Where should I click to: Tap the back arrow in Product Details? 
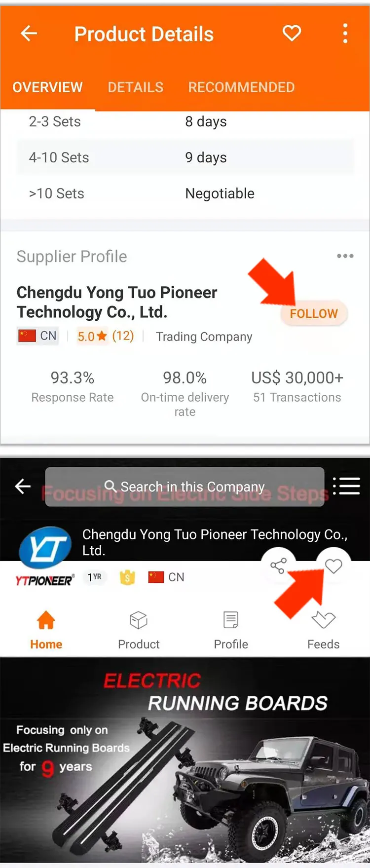tap(29, 34)
